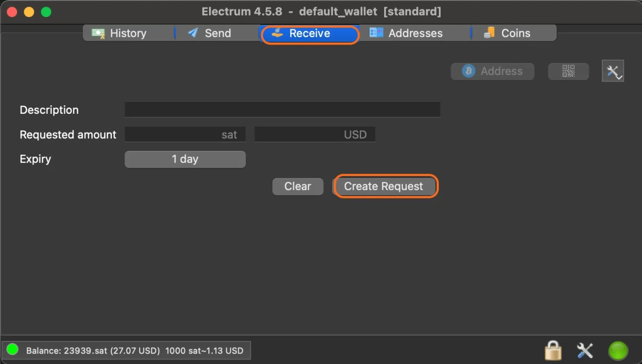Click the lock password icon in status bar

pyautogui.click(x=553, y=350)
